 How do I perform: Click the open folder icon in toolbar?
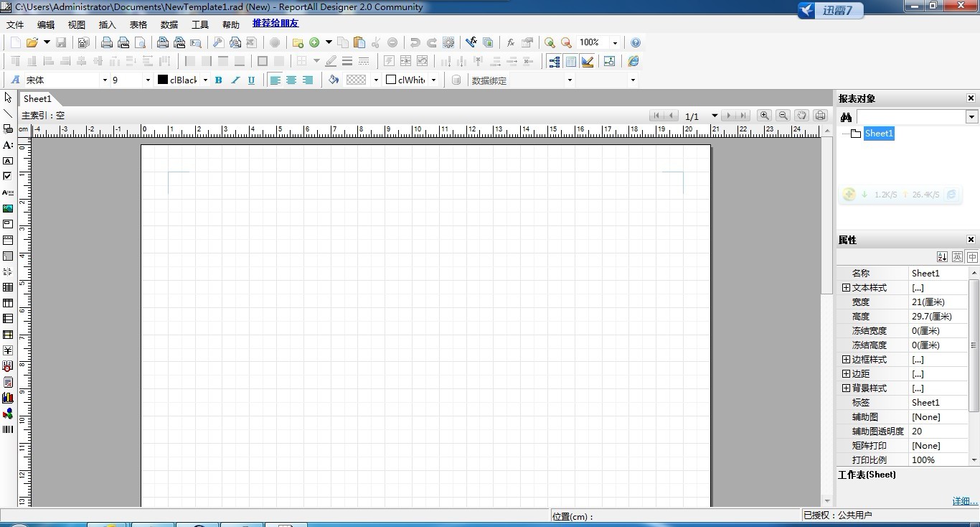point(32,42)
